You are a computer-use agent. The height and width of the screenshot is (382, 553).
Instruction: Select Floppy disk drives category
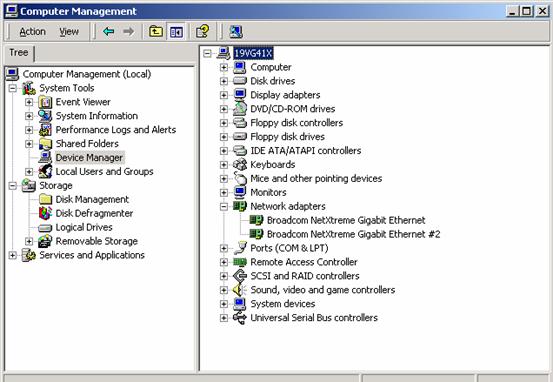click(287, 137)
